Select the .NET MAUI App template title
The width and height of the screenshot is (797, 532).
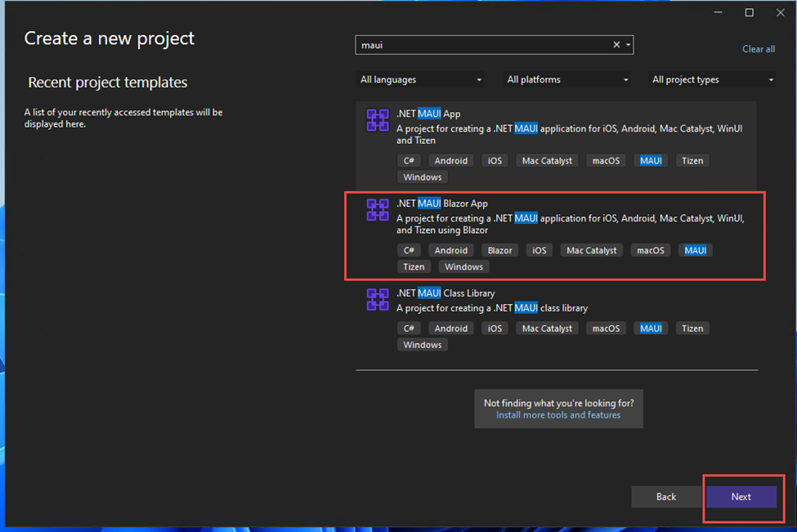428,114
